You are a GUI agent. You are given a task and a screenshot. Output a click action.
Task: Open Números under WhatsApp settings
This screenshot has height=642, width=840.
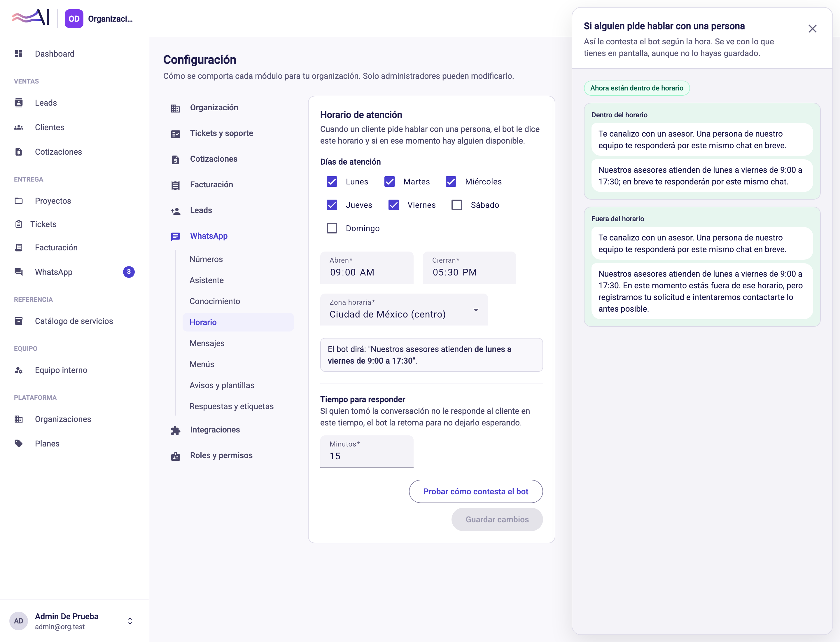coord(238,259)
